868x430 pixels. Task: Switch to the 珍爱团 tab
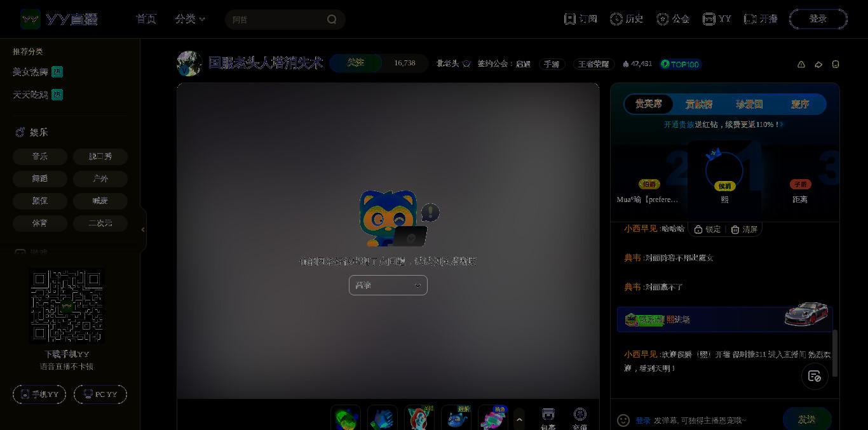coord(749,104)
